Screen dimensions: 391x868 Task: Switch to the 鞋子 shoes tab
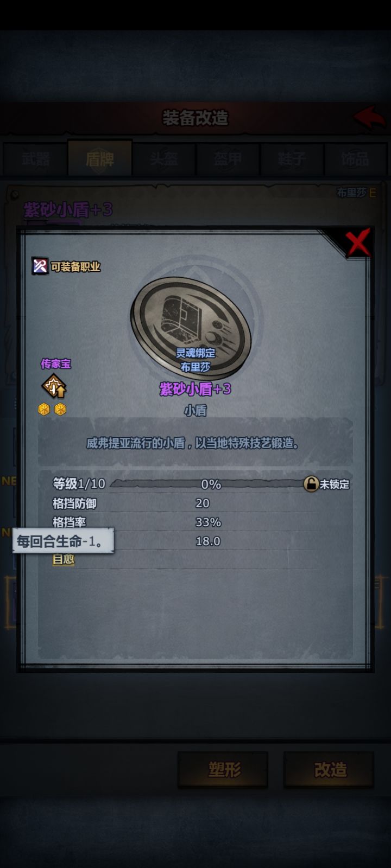pyautogui.click(x=292, y=159)
